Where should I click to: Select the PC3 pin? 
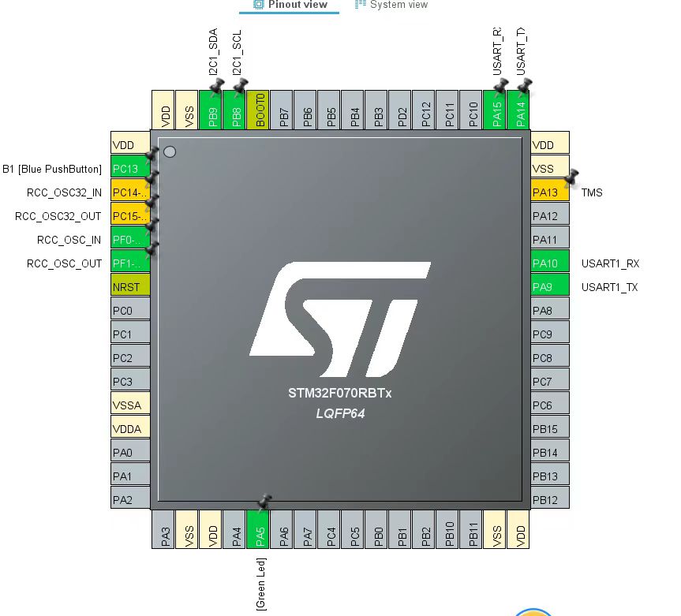(x=130, y=379)
